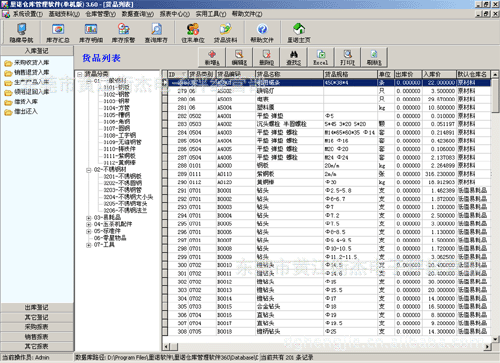Expand the 04-压茶机配件 tree node
Viewport: 500px width, 363px height.
[x=89, y=224]
